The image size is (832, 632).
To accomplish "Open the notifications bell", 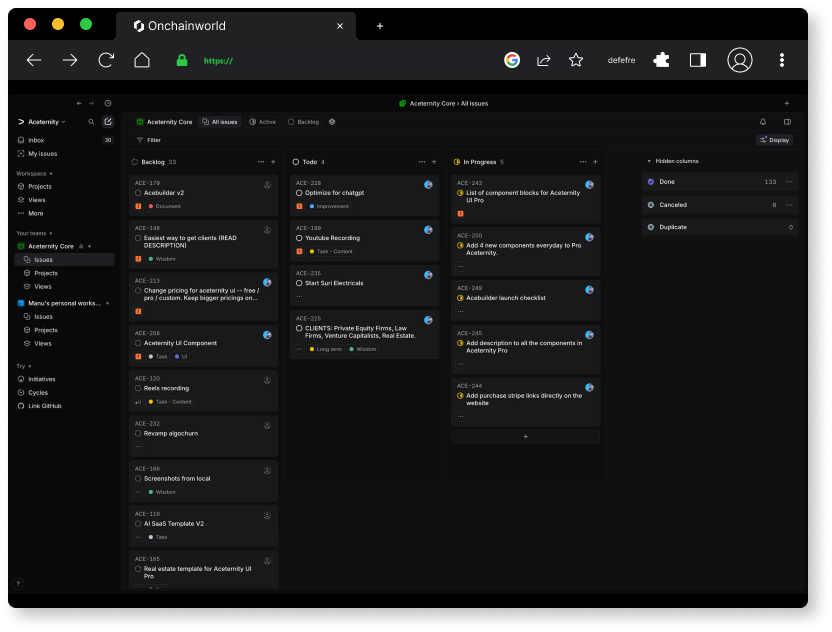I will coord(763,121).
